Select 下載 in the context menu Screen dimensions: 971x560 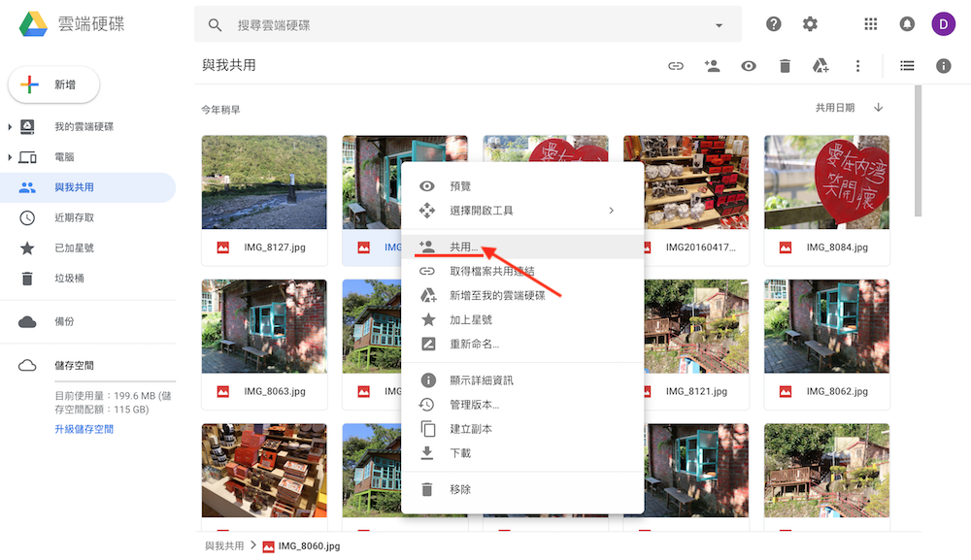point(461,453)
